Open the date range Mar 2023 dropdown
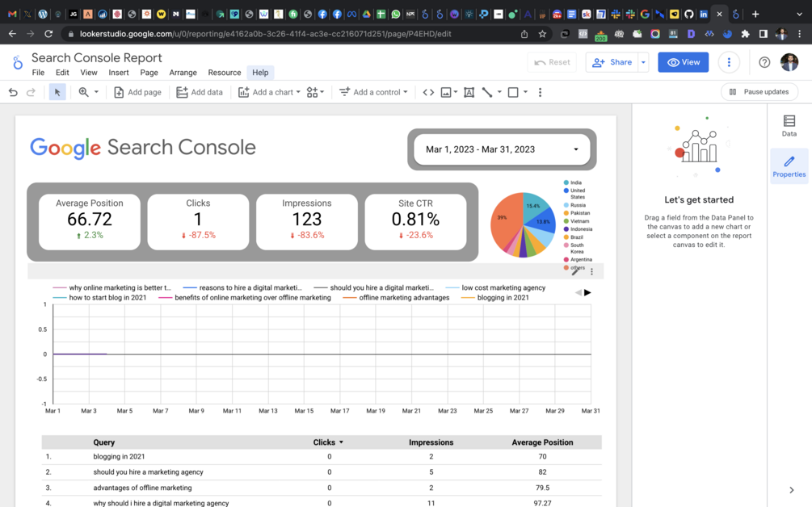The height and width of the screenshot is (507, 812). click(502, 149)
